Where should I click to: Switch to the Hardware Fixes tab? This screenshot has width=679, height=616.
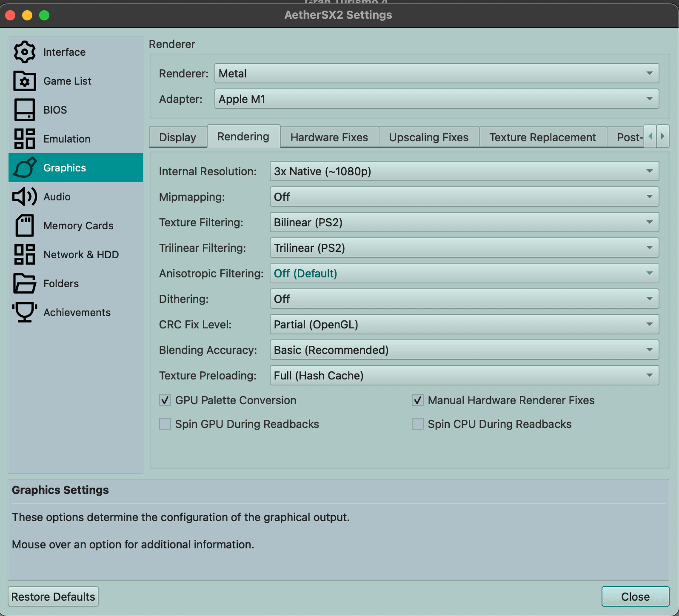[x=329, y=137]
